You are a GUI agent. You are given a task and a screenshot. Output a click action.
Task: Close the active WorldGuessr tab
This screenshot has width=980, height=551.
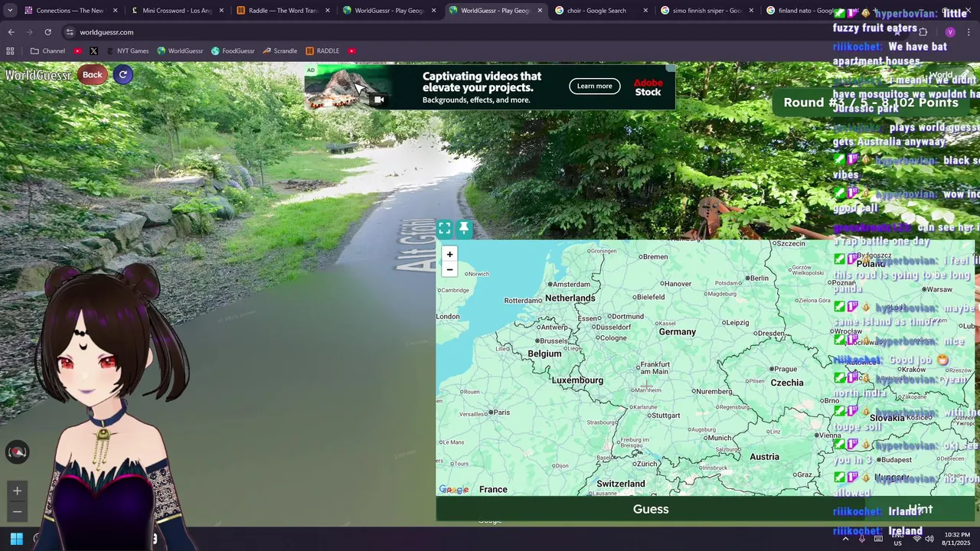(x=540, y=11)
